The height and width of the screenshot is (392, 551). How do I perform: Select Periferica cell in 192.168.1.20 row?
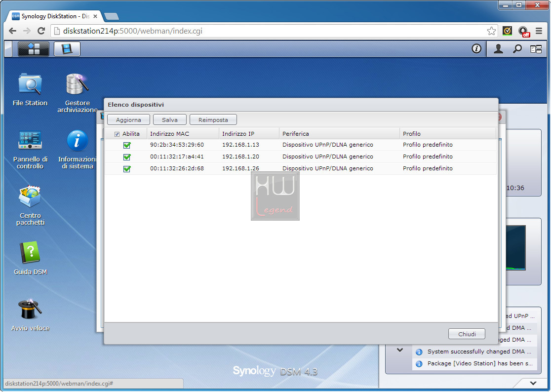coord(340,157)
